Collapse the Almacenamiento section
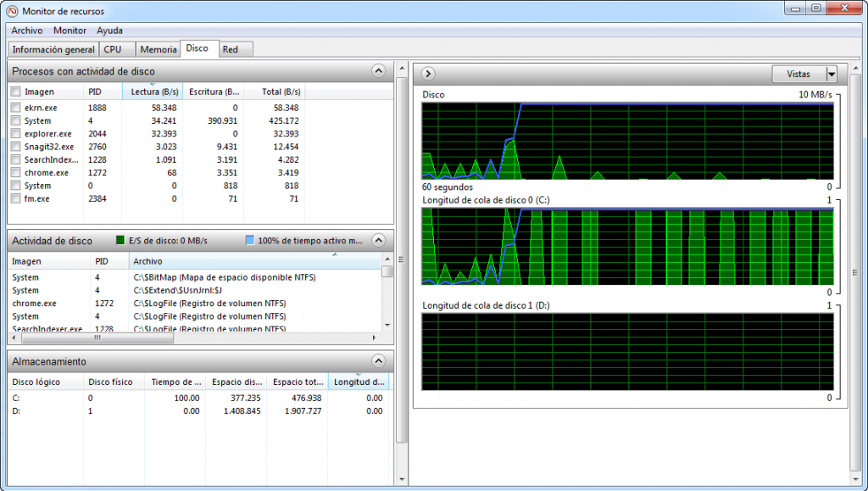This screenshot has width=868, height=491. tap(378, 361)
